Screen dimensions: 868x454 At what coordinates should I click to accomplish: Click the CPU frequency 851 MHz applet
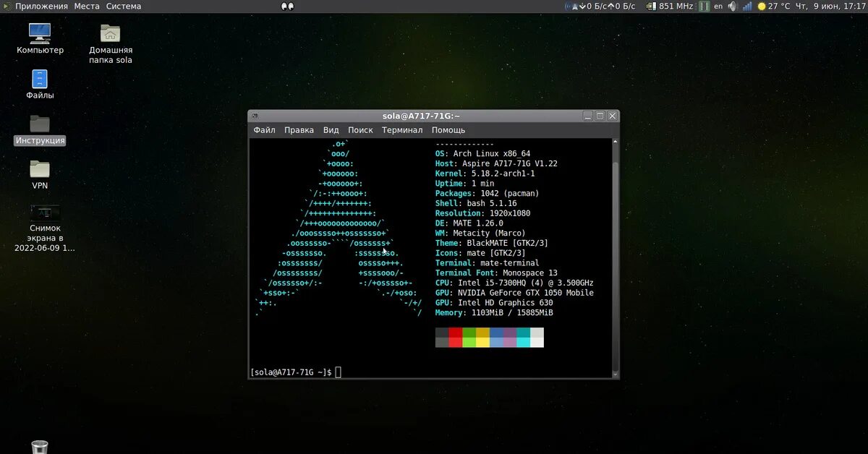tap(670, 6)
